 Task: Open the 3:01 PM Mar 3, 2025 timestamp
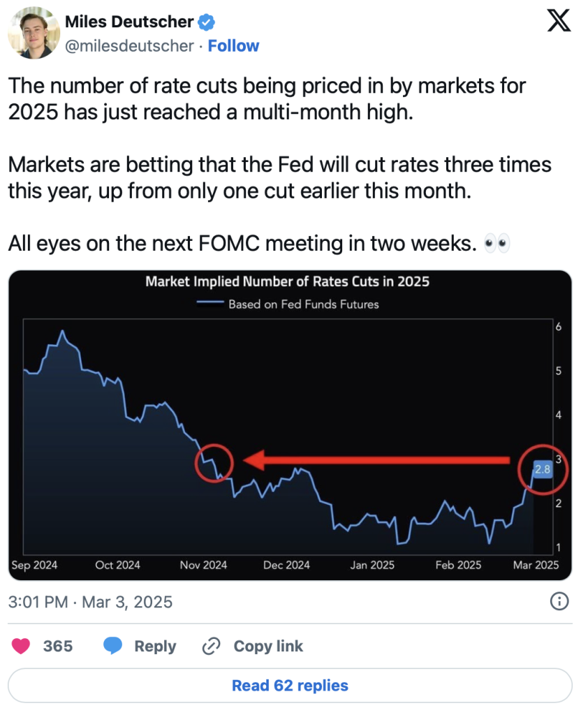[x=90, y=602]
